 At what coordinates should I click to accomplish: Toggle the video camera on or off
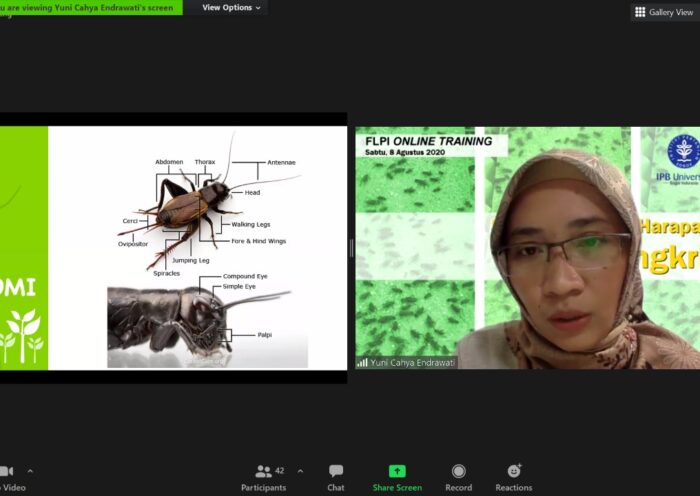point(6,471)
